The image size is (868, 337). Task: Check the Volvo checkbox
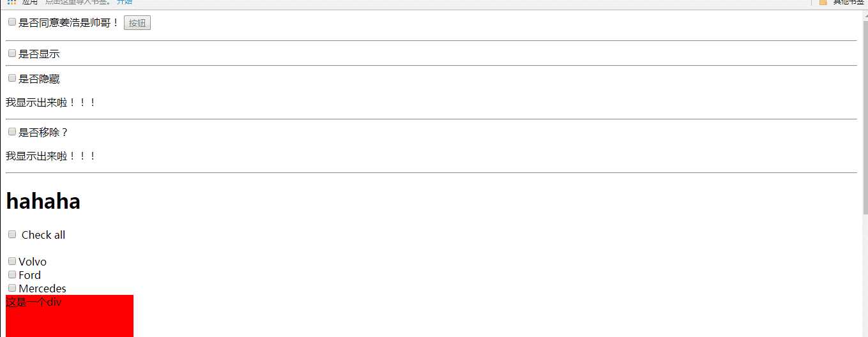pyautogui.click(x=12, y=261)
